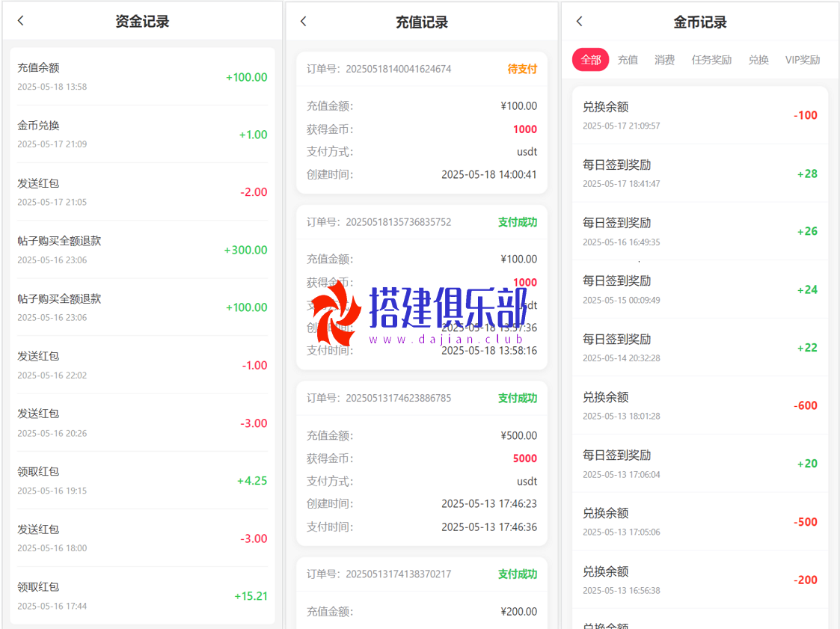Viewport: 840px width, 629px height.
Task: Select the 全部 tab in 金币记录
Action: (591, 60)
